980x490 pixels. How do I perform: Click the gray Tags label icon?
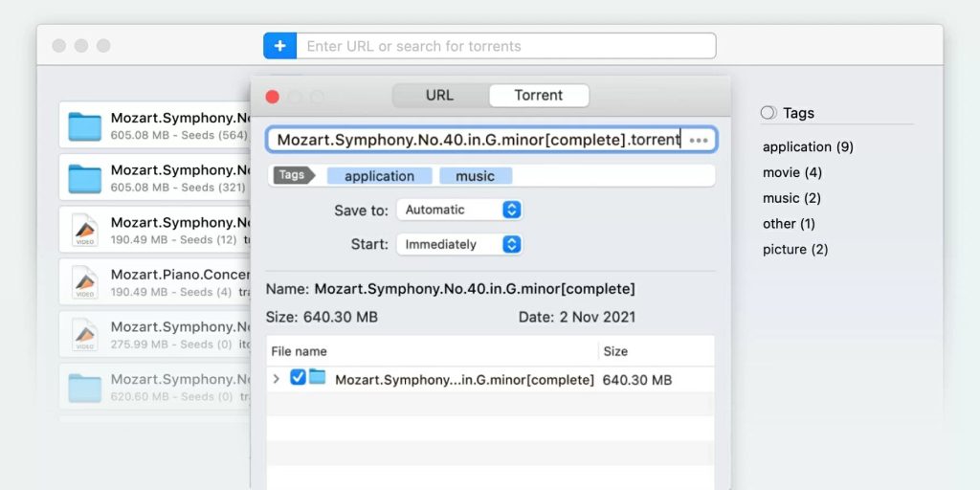click(294, 176)
